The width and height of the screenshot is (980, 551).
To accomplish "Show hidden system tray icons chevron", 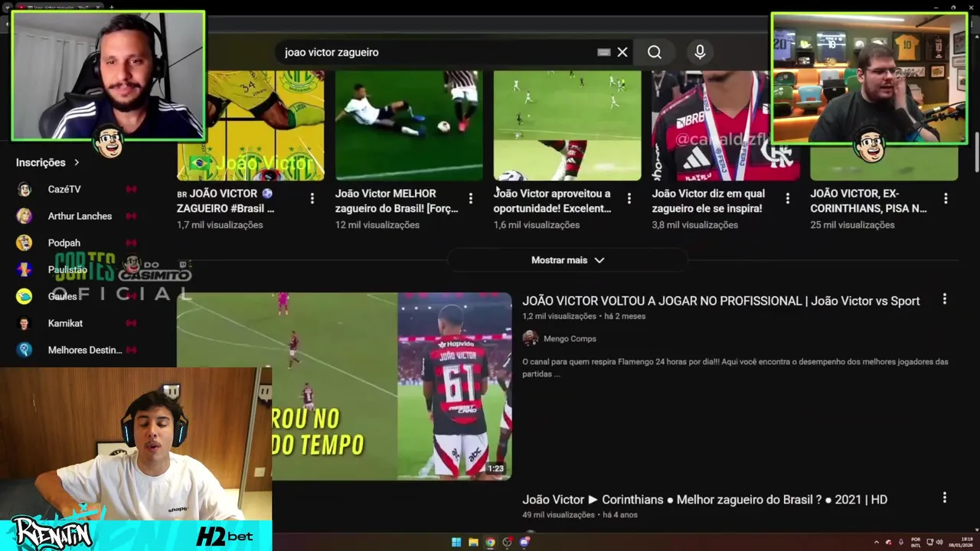I will (877, 542).
